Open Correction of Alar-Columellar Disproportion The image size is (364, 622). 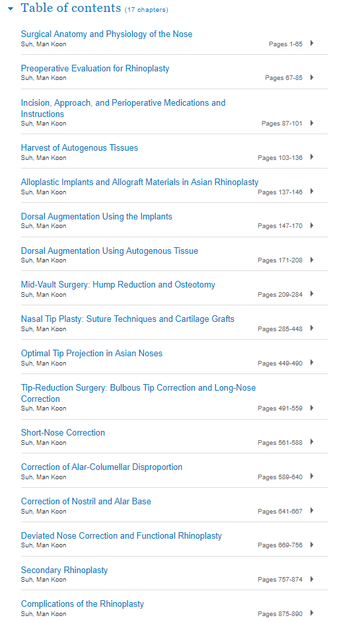(x=102, y=467)
